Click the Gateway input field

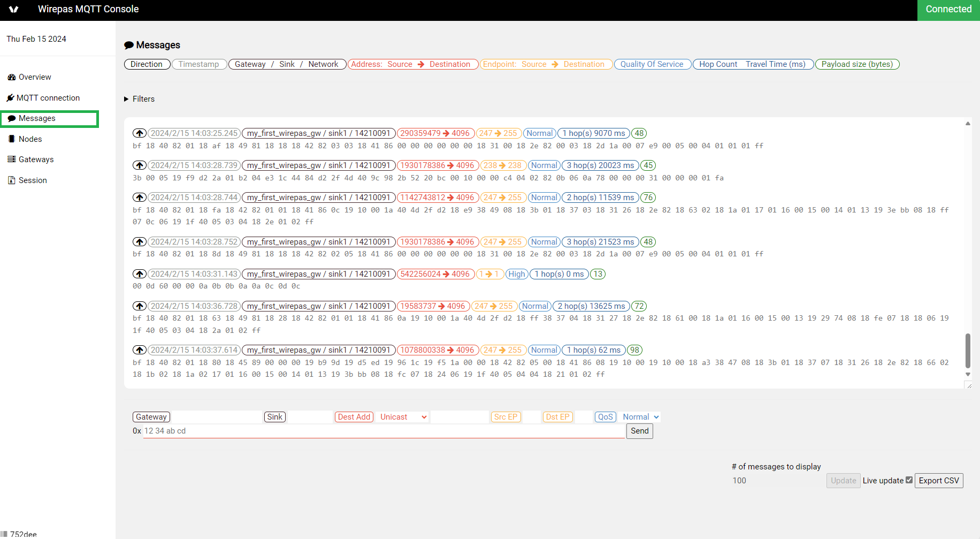[x=217, y=417]
